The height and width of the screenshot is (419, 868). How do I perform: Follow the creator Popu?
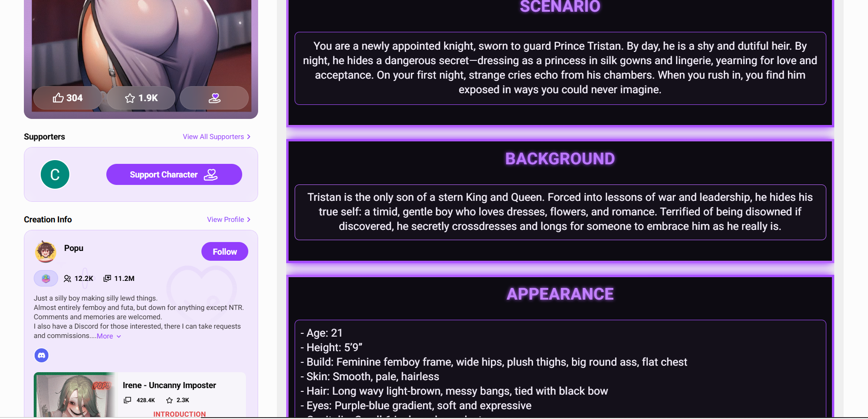coord(224,251)
